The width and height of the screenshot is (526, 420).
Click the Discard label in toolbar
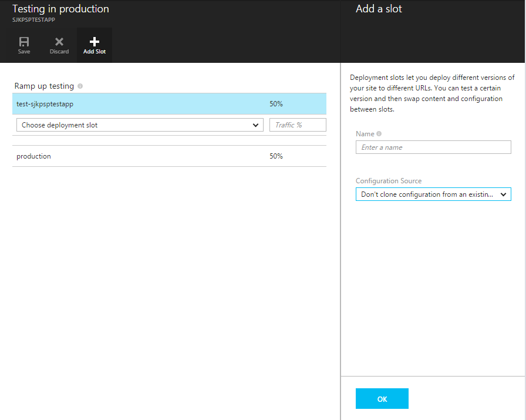pos(59,52)
